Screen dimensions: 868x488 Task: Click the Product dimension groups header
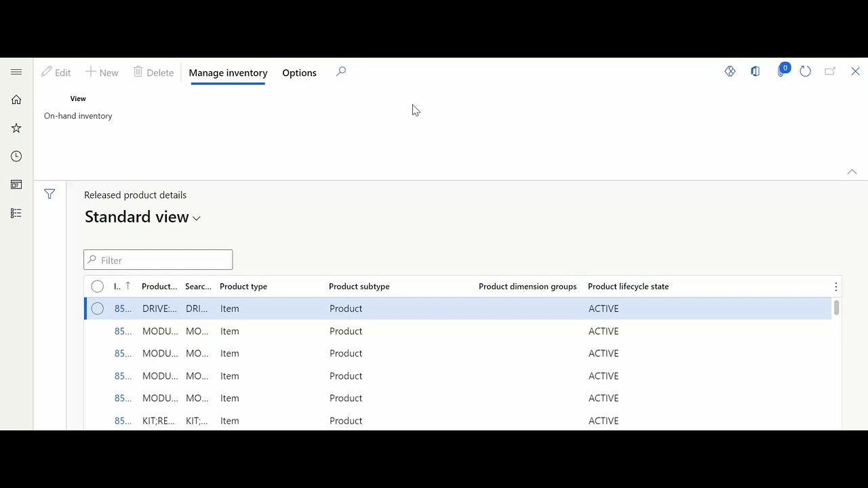528,286
